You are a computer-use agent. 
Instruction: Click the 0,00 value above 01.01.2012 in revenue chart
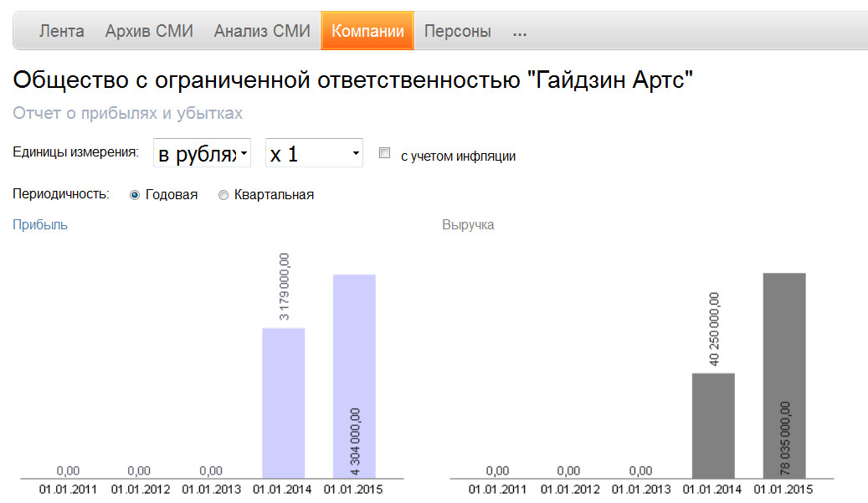click(568, 471)
